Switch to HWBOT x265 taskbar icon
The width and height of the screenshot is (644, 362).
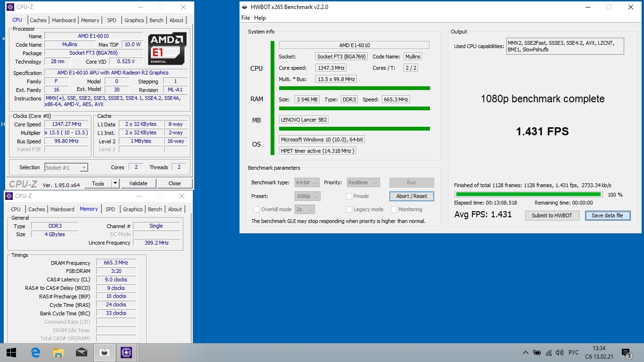(104, 352)
